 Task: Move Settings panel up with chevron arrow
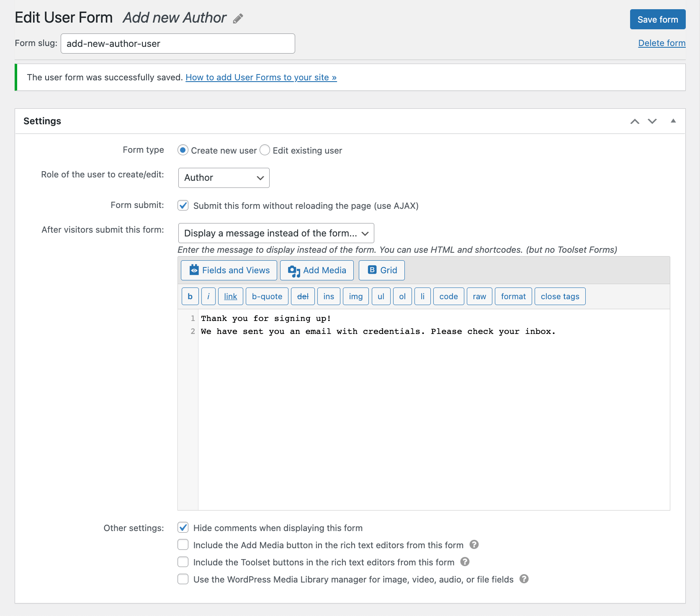point(635,121)
